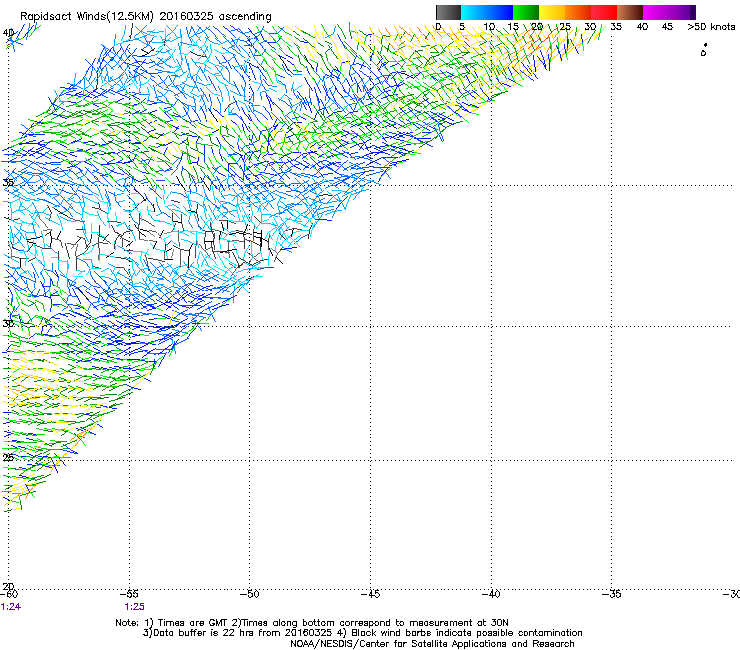Click the yellow 20-25 knots color segment
This screenshot has height=650, width=740.
point(552,12)
